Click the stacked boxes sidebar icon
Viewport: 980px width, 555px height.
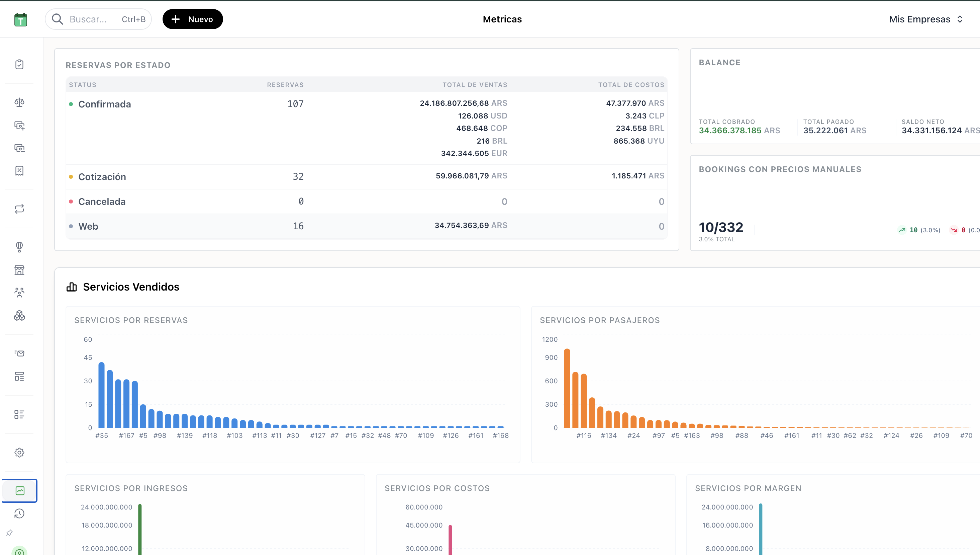click(19, 315)
